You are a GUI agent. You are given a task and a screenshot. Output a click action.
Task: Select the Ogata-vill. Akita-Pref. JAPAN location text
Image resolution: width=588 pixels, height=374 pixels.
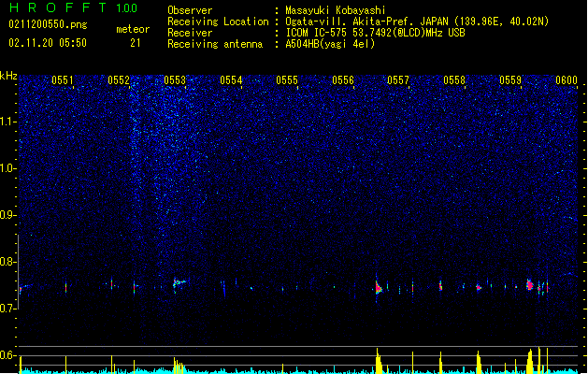coord(417,22)
